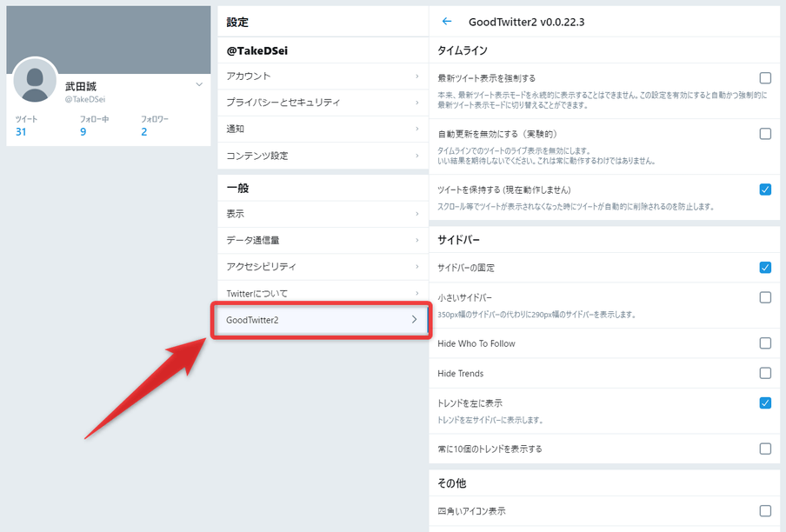
Task: Click the chevron on the Twitterについて row
Action: 417,293
